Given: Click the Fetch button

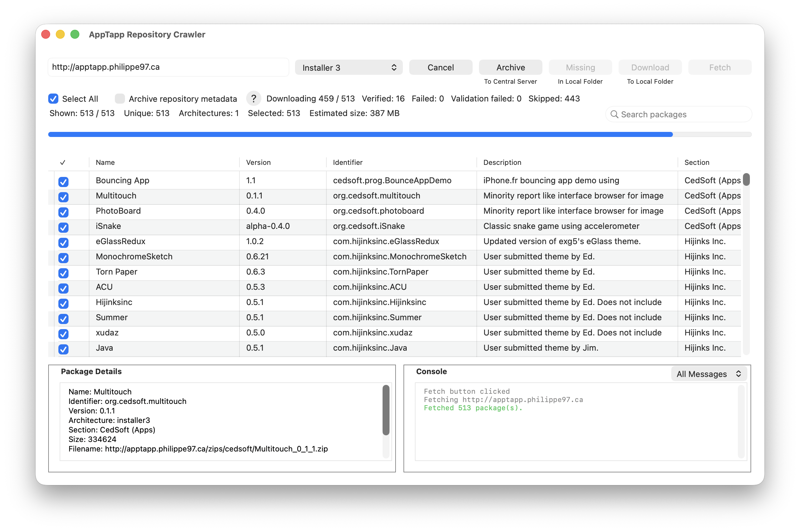Looking at the screenshot, I should coord(720,68).
